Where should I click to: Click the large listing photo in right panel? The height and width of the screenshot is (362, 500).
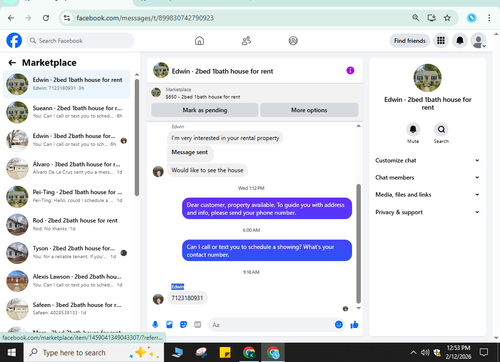tap(427, 78)
